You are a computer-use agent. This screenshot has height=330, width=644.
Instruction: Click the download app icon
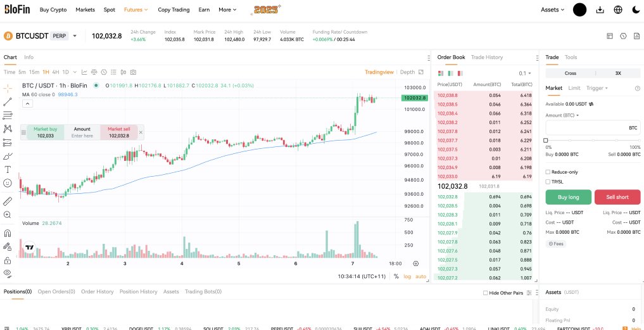600,10
